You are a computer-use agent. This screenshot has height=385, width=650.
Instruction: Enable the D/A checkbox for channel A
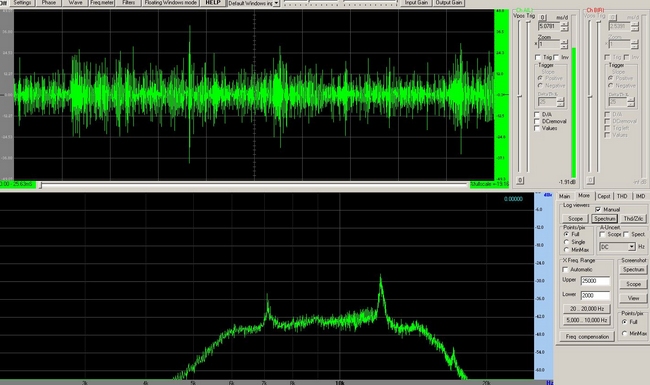(537, 114)
